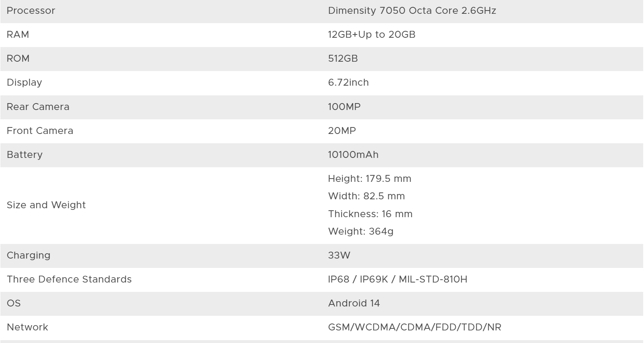Select the RAM label text
This screenshot has height=343, width=644.
tap(18, 35)
